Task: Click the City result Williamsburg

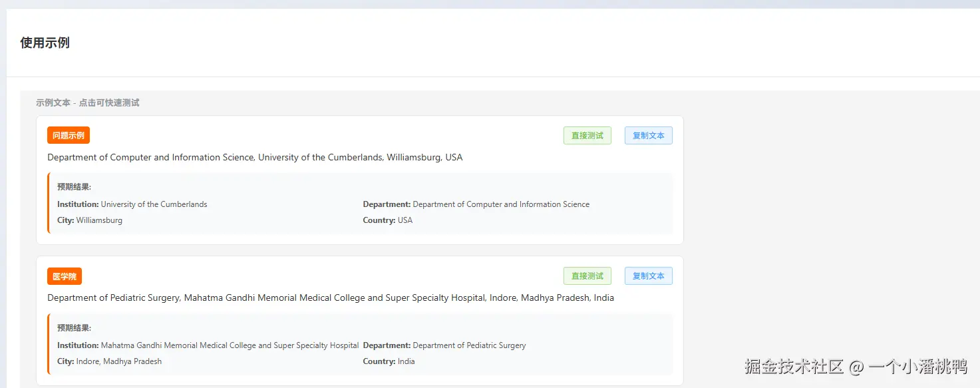Action: [x=90, y=220]
